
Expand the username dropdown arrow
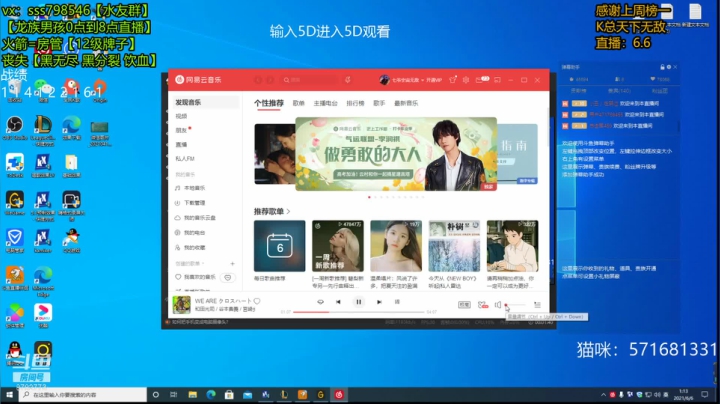point(422,80)
